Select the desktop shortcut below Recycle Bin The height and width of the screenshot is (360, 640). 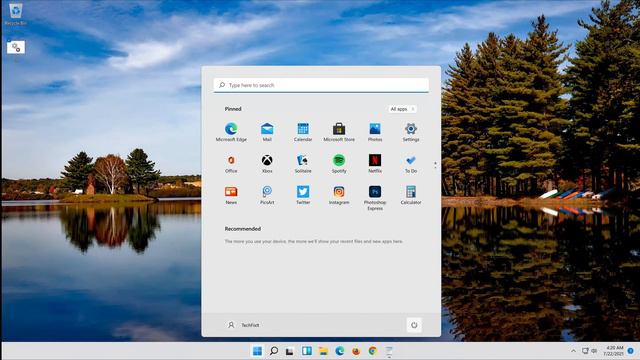point(16,47)
